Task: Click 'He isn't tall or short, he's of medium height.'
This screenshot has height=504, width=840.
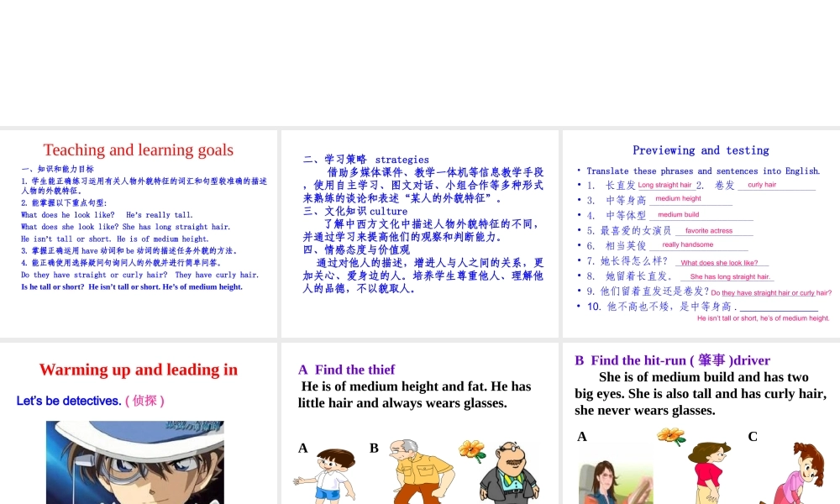Action: (x=763, y=318)
